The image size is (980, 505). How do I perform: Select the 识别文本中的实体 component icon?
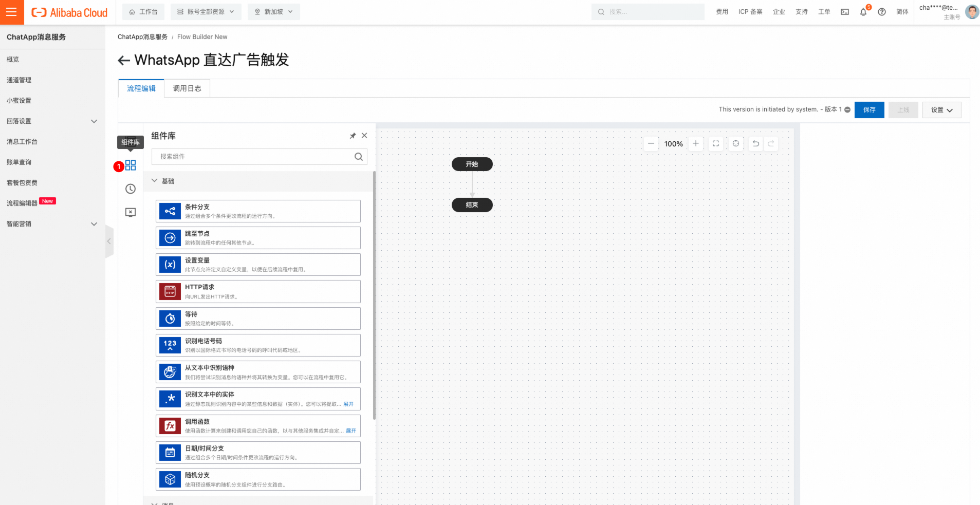tap(170, 399)
